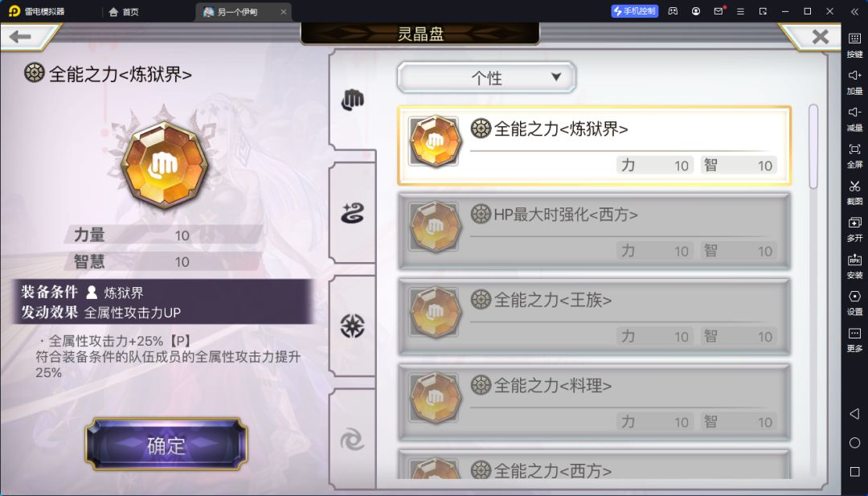Expand the 个性 filter dropdown
Viewport: 868px width, 496px height.
coord(486,77)
